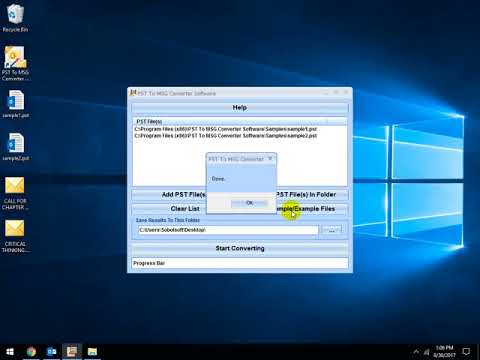
Task: Show hidden system tray icons
Action: click(x=416, y=352)
